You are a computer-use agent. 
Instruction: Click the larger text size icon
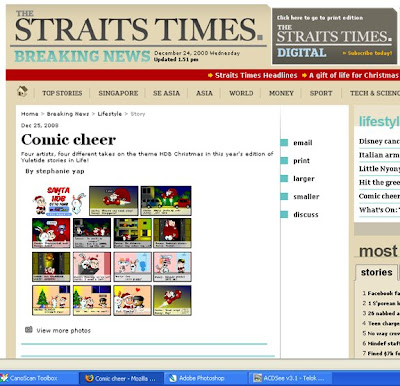pyautogui.click(x=284, y=179)
